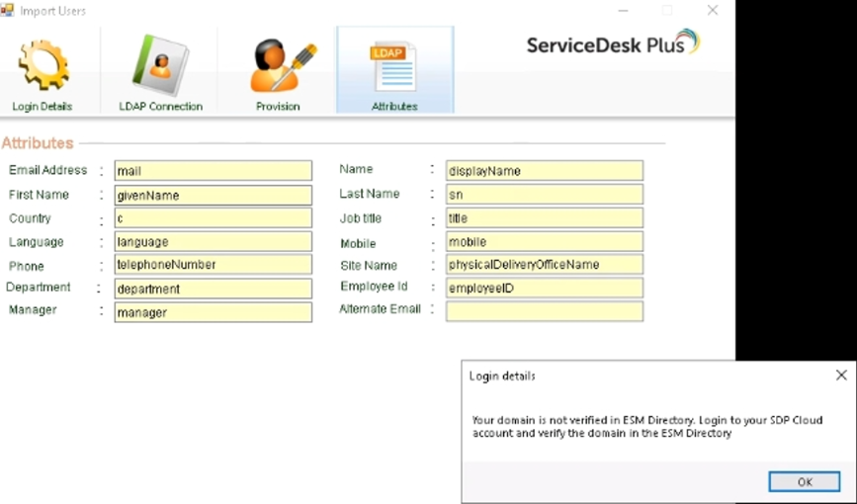857x504 pixels.
Task: Open the LDAP Connection address book icon
Action: 161,65
